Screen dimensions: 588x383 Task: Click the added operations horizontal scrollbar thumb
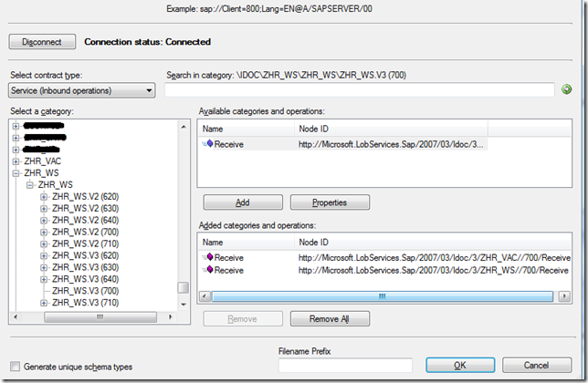(383, 296)
